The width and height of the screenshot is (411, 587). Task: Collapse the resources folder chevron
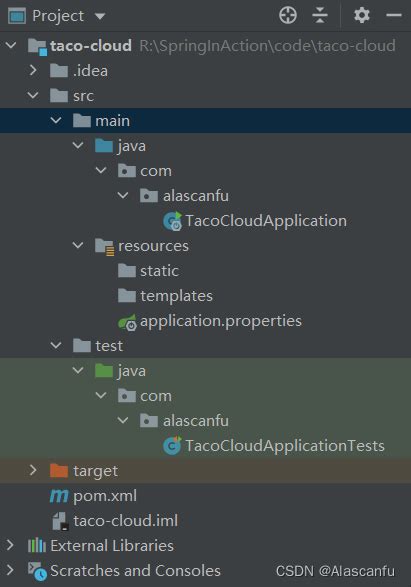pyautogui.click(x=78, y=245)
